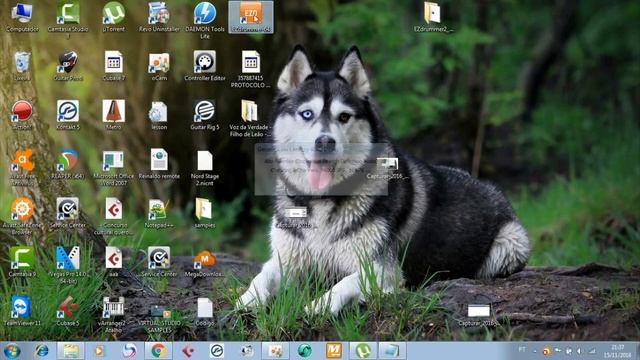
Task: Click the PT language indicator
Action: 522,350
